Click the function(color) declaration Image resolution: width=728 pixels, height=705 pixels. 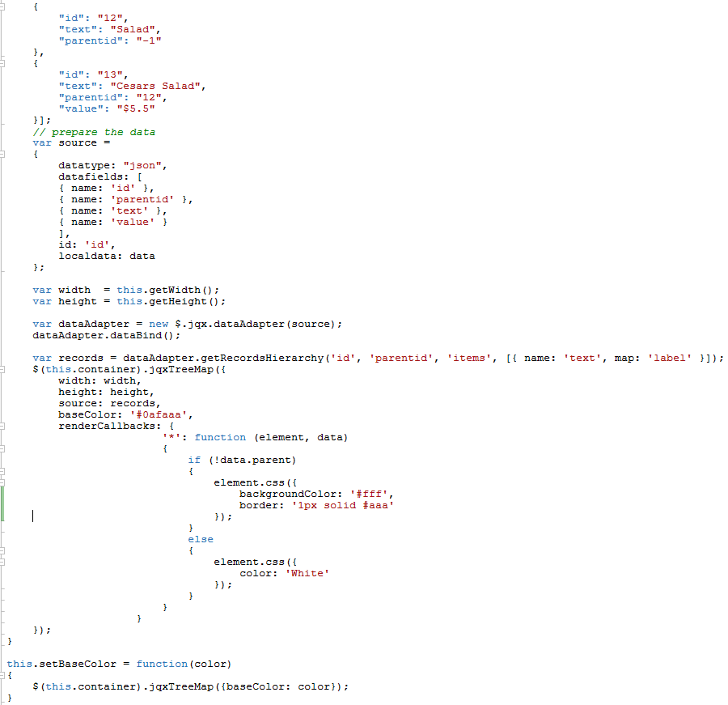184,664
